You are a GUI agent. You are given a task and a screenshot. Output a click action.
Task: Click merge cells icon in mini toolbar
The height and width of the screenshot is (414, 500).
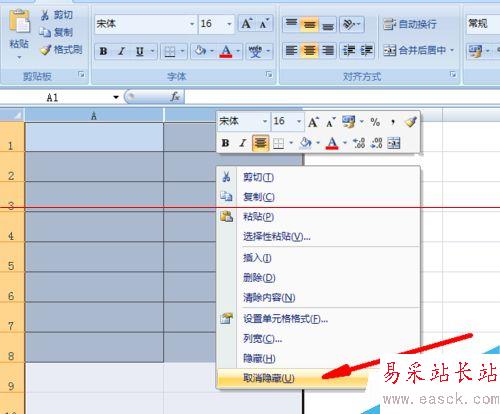coord(394,143)
